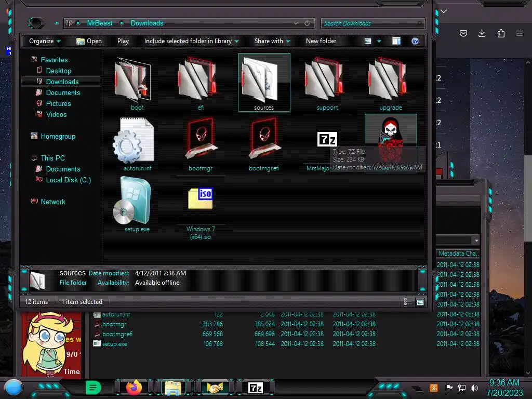Select the 7z archive file
This screenshot has width=532, height=399.
327,139
